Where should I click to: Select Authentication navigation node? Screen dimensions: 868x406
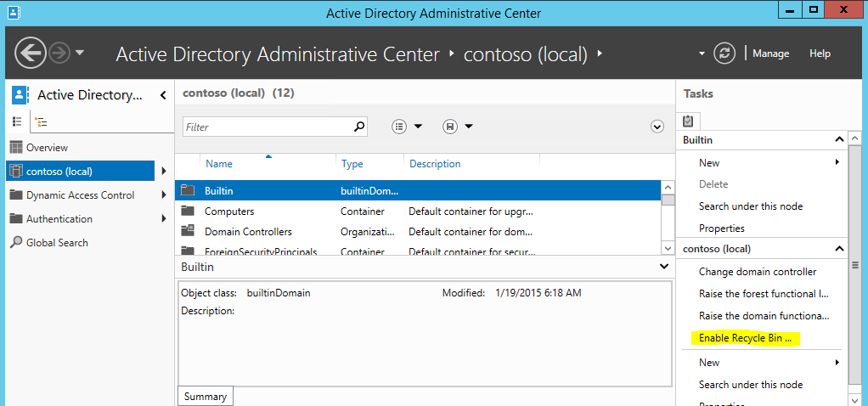pos(59,219)
